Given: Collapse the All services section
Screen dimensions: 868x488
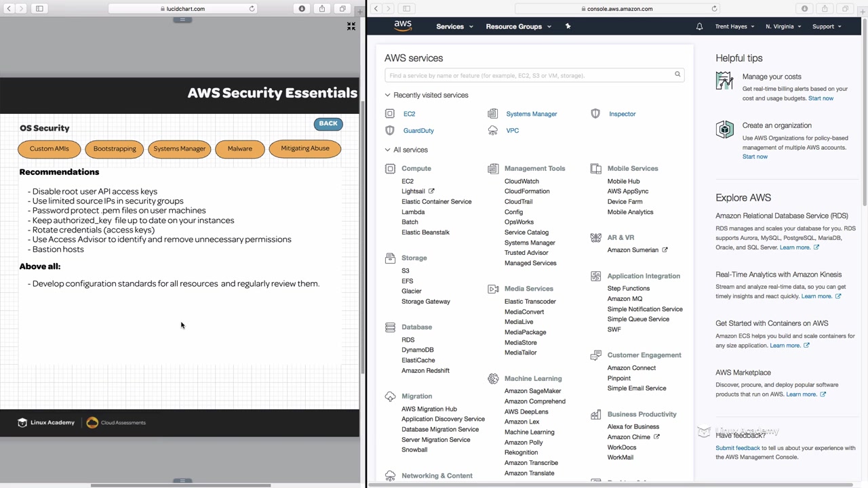Looking at the screenshot, I should [388, 150].
